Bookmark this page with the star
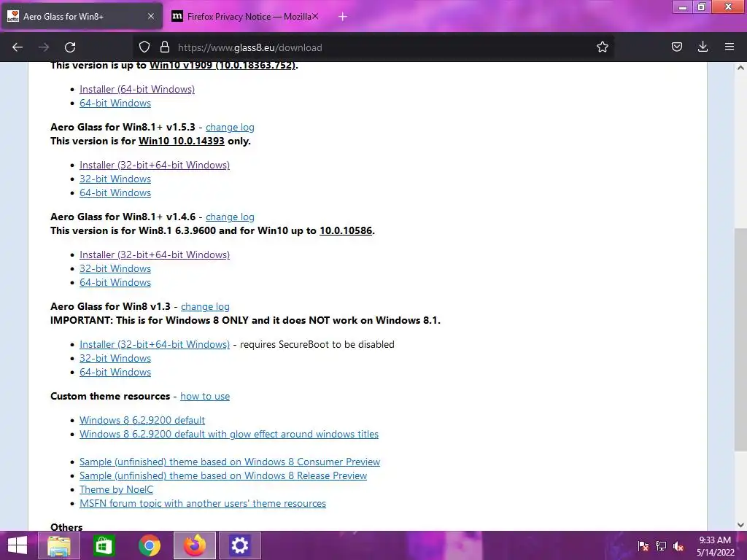This screenshot has width=747, height=560. tap(602, 47)
